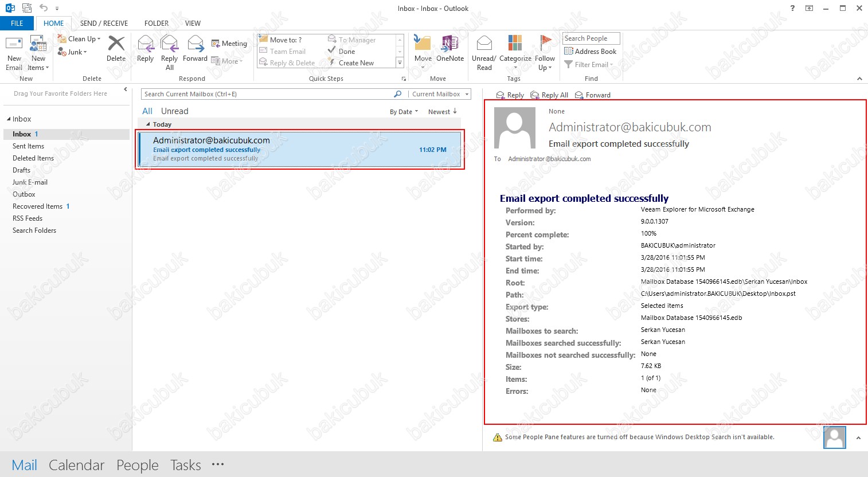The height and width of the screenshot is (477, 868).
Task: Collapse the Today message group
Action: click(148, 124)
